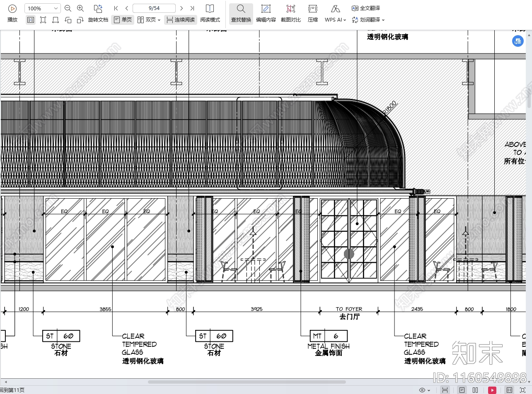Image resolution: width=532 pixels, height=394 pixels.
Task: Expand the 双页 dropdown arrow
Action: tap(159, 20)
